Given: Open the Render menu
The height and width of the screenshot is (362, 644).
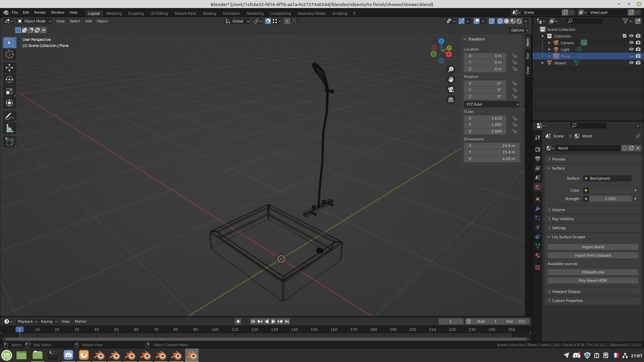Looking at the screenshot, I should [x=40, y=12].
